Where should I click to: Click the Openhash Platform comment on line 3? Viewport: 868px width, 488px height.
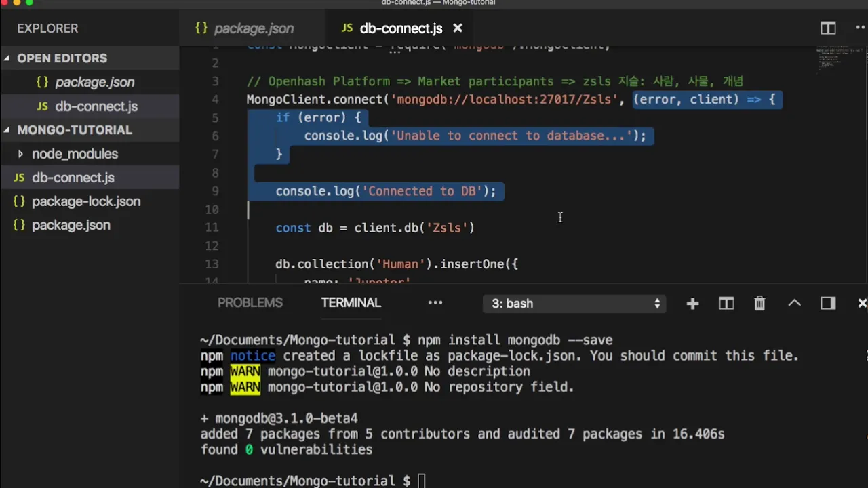click(x=495, y=81)
